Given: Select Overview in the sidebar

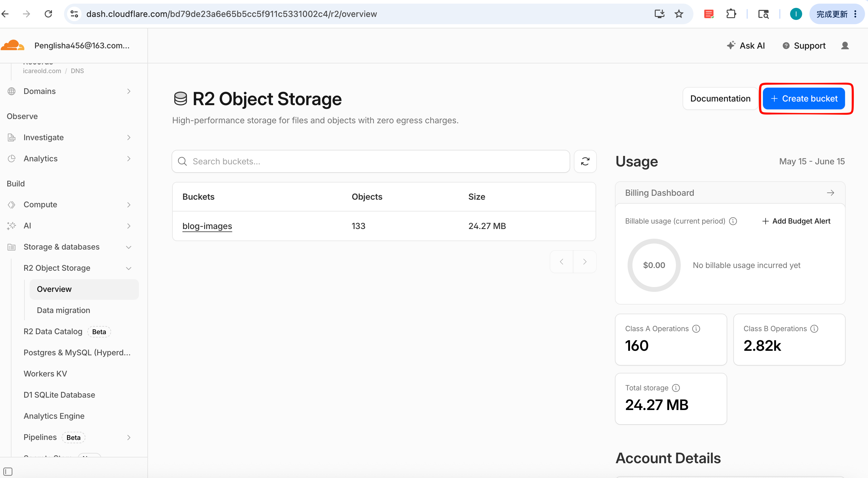Looking at the screenshot, I should coord(84,289).
